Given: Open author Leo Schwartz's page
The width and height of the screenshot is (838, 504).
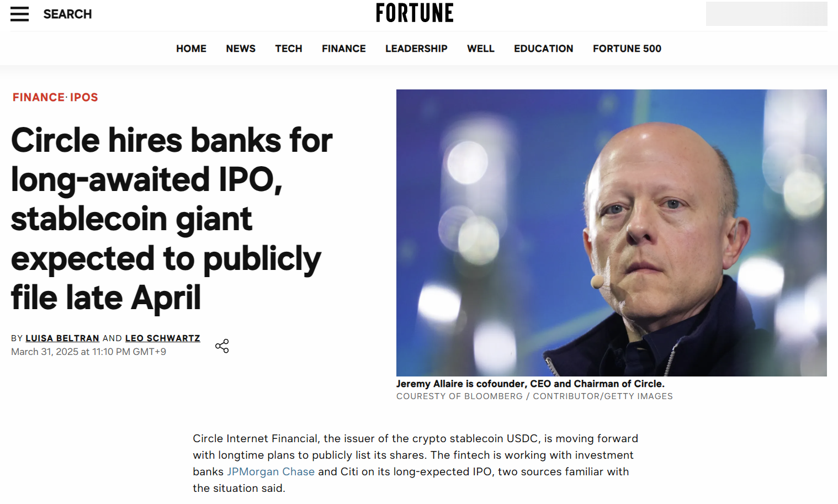Looking at the screenshot, I should [162, 338].
